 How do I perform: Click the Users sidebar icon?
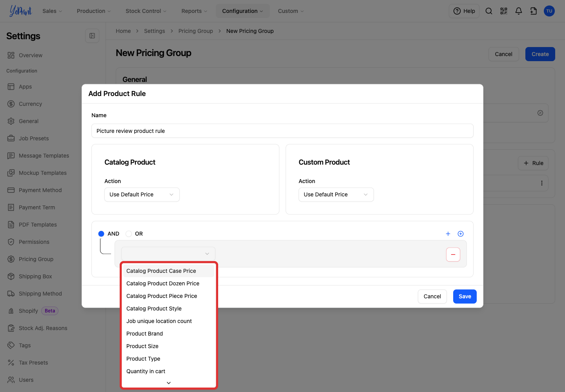[x=11, y=380]
